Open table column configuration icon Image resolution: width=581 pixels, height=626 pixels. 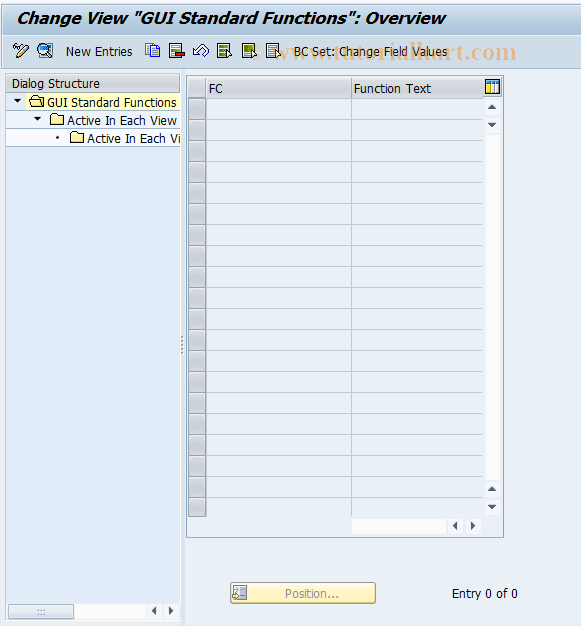492,87
